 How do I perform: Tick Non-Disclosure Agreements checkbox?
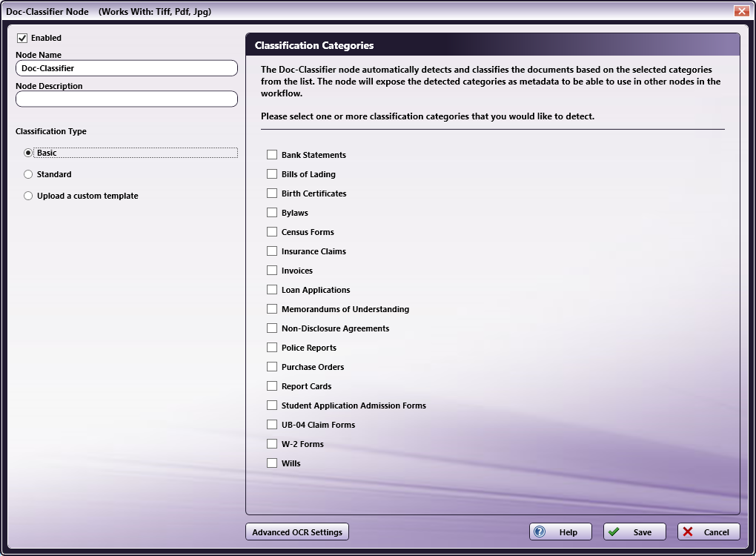pyautogui.click(x=272, y=328)
